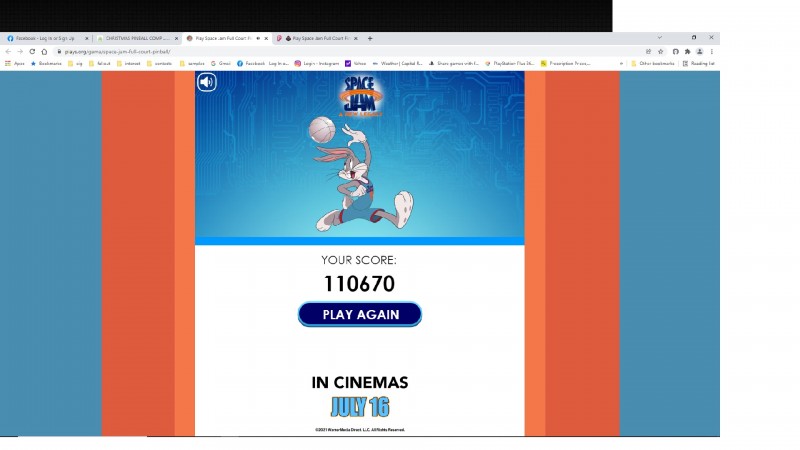Mute the game sound speaker icon
Screen dimensions: 800x450
click(207, 82)
